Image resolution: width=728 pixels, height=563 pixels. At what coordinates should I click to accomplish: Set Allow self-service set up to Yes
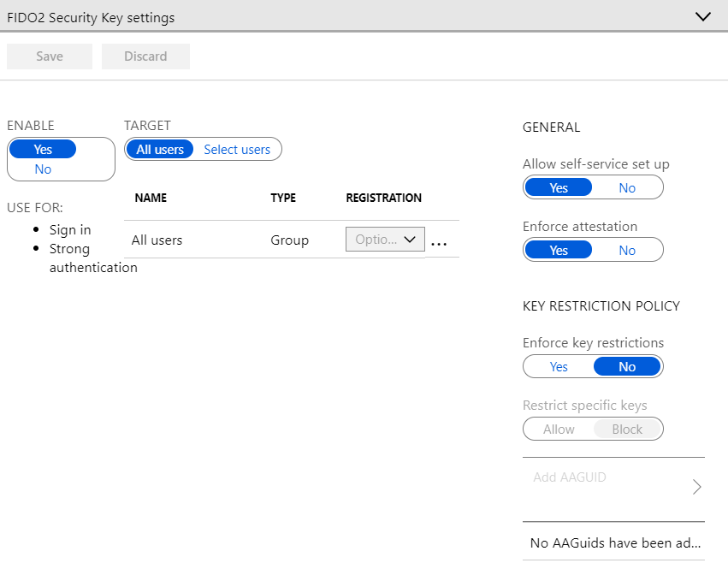559,187
